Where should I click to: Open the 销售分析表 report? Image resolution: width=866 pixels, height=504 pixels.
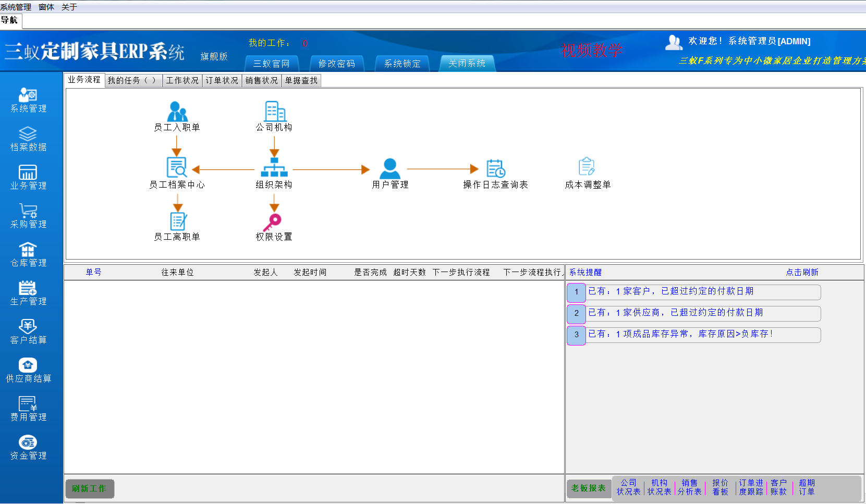point(689,487)
